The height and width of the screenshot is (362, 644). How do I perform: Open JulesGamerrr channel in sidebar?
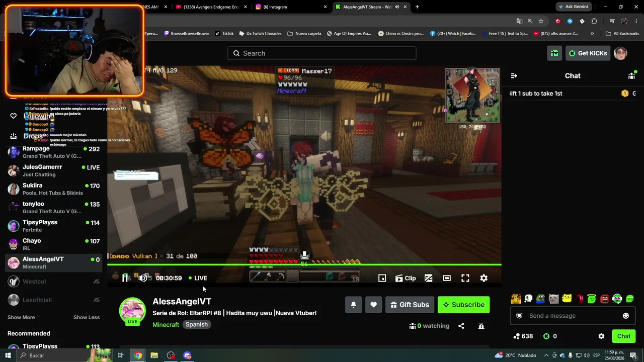point(53,170)
